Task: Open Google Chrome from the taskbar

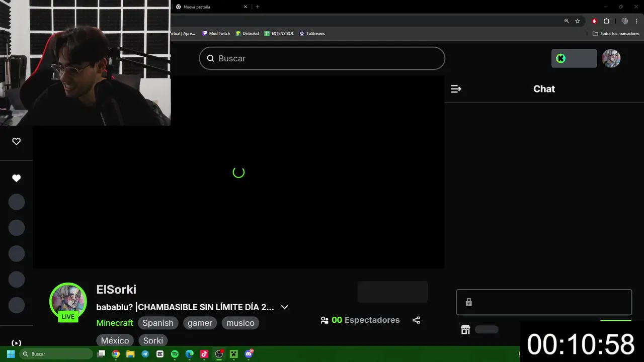Action: 116,354
